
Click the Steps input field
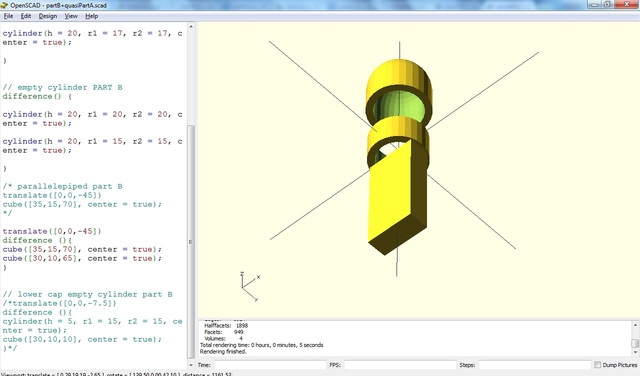click(535, 365)
